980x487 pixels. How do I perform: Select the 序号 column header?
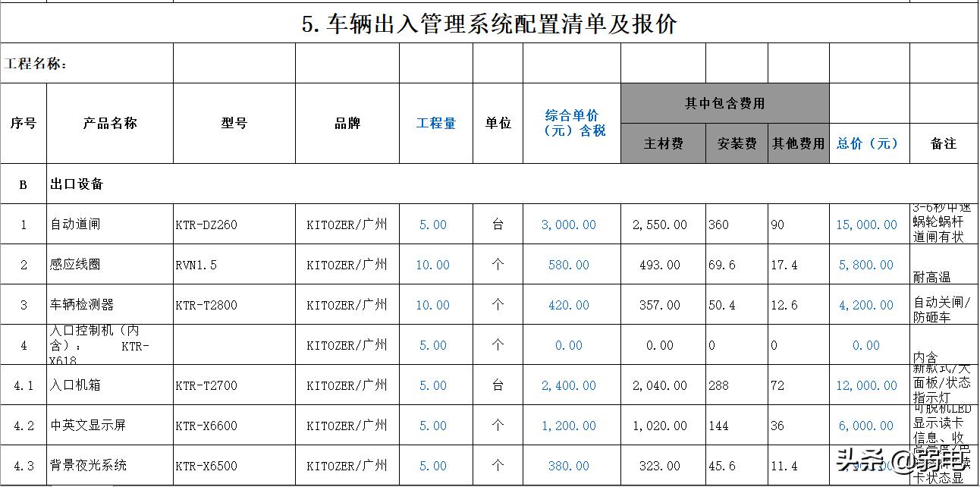click(24, 122)
